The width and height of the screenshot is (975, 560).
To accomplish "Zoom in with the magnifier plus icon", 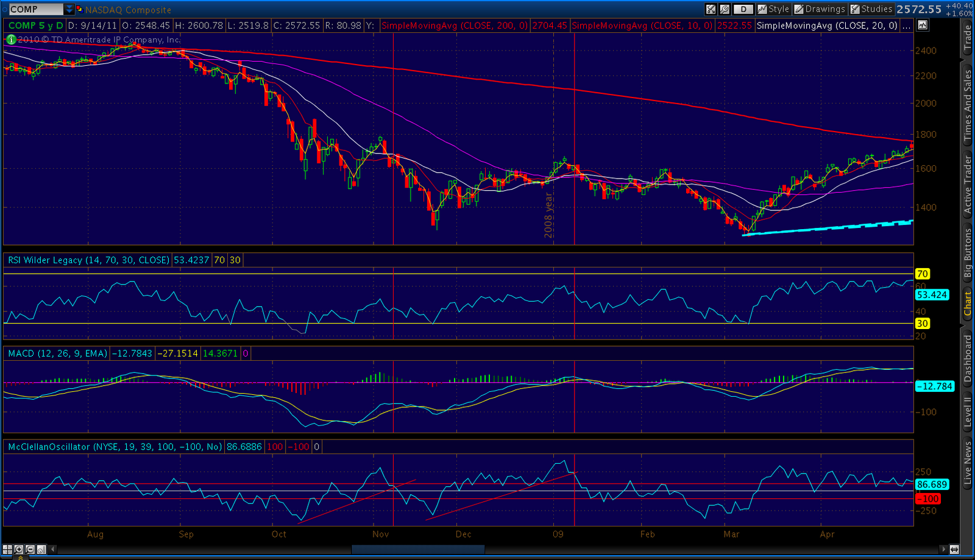I will pyautogui.click(x=18, y=549).
